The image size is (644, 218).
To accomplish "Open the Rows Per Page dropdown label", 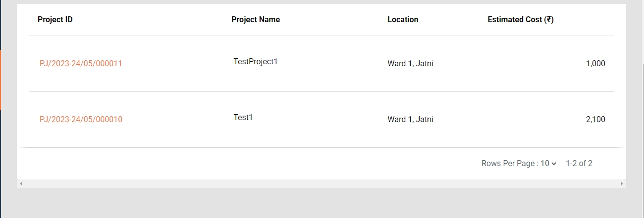I will pyautogui.click(x=509, y=164).
